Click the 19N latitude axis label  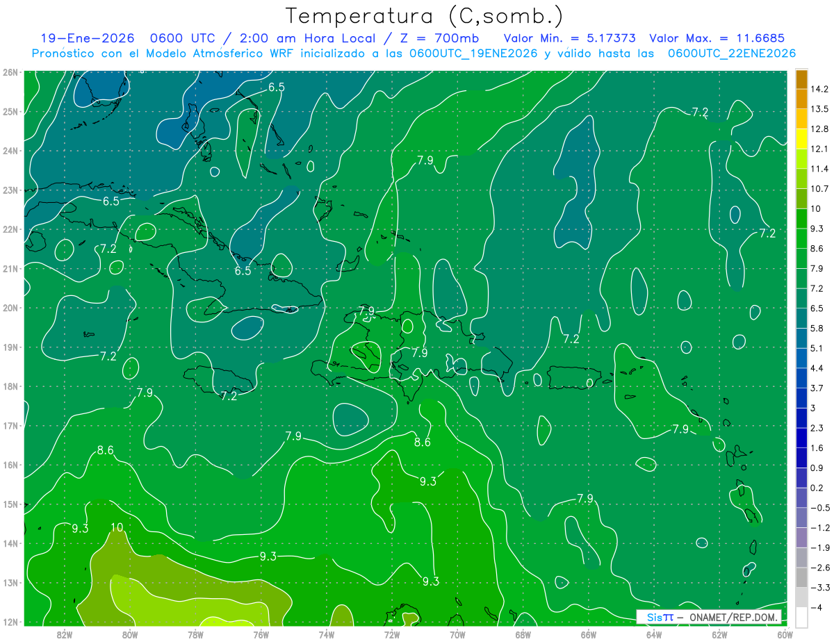click(10, 347)
